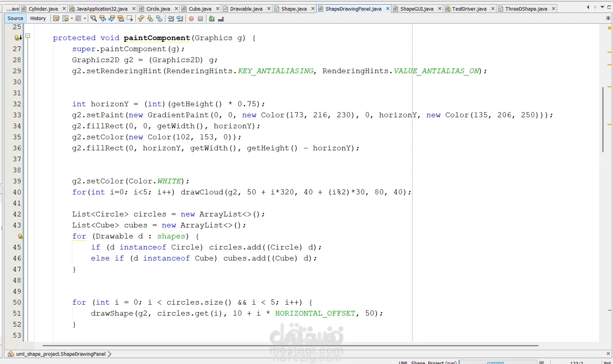Go to Find Next Occurrence arrow
Screen dimensions: 613x364
point(112,18)
